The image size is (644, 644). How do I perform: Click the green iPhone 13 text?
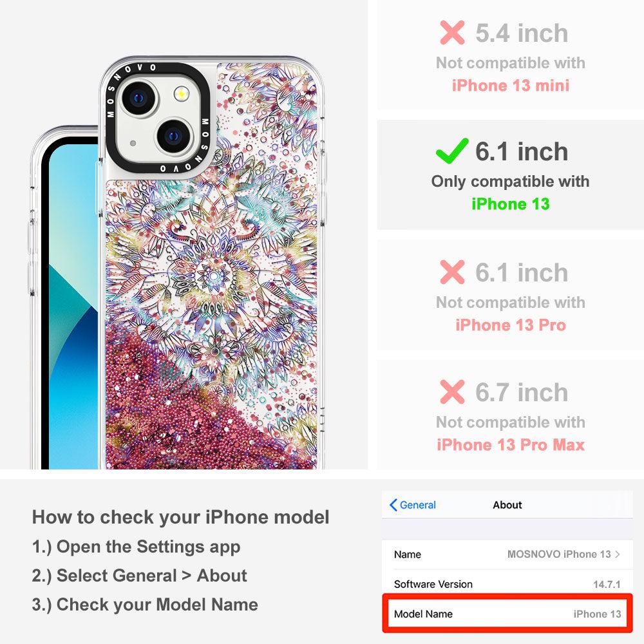(511, 204)
